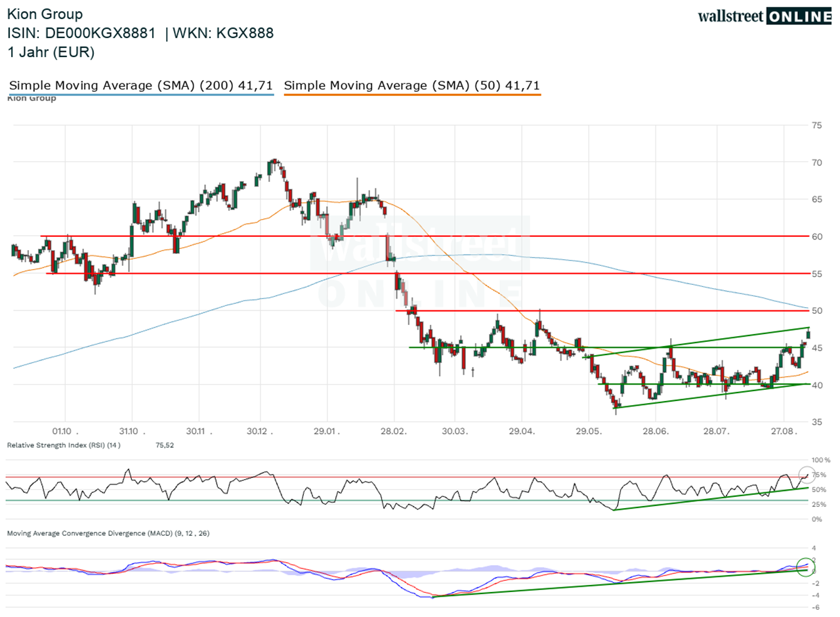Click the 25% RSI axis label
The height and width of the screenshot is (617, 840).
(x=819, y=504)
